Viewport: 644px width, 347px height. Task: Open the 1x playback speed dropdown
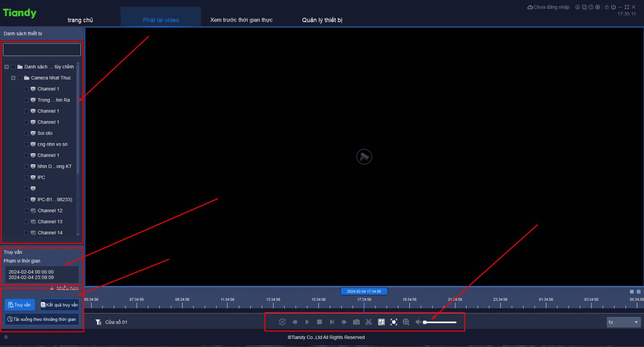[623, 322]
